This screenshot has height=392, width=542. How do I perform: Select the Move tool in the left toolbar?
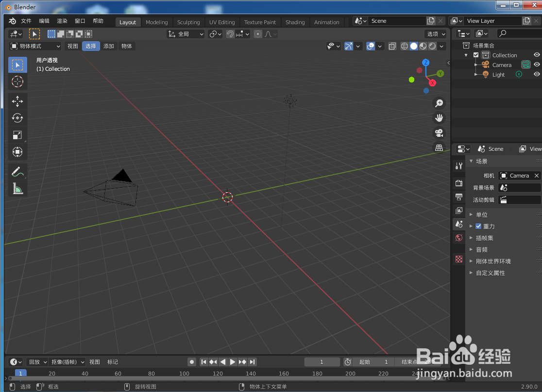pyautogui.click(x=17, y=101)
